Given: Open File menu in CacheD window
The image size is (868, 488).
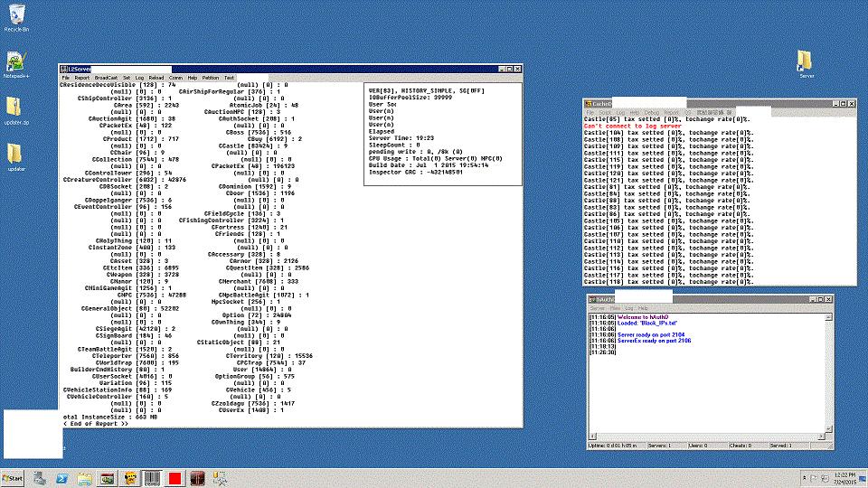Looking at the screenshot, I should (x=590, y=112).
